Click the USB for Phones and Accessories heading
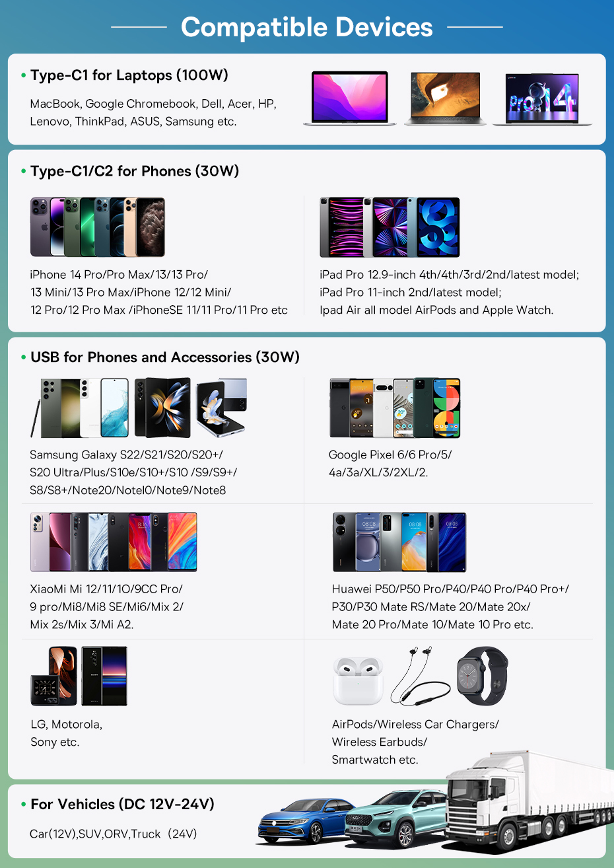The height and width of the screenshot is (868, 614). tap(165, 357)
